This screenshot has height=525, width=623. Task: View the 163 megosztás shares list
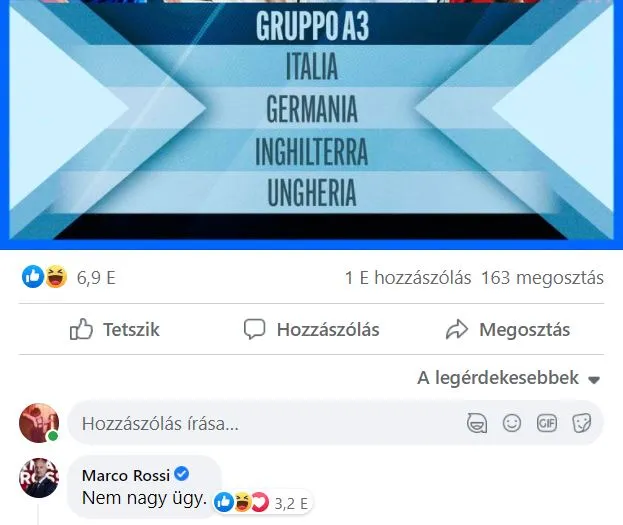click(x=542, y=278)
